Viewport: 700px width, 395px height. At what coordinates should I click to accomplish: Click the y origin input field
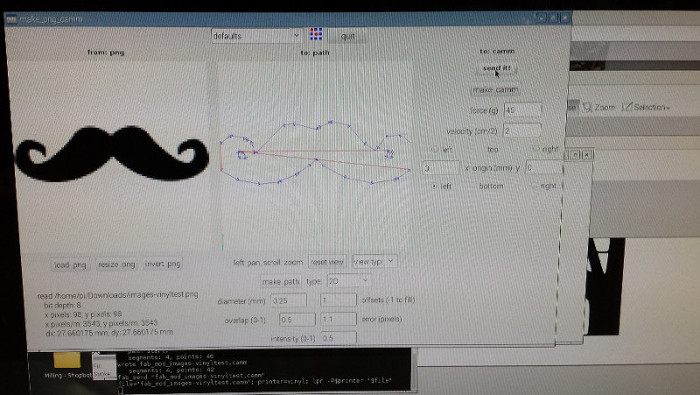click(x=544, y=167)
